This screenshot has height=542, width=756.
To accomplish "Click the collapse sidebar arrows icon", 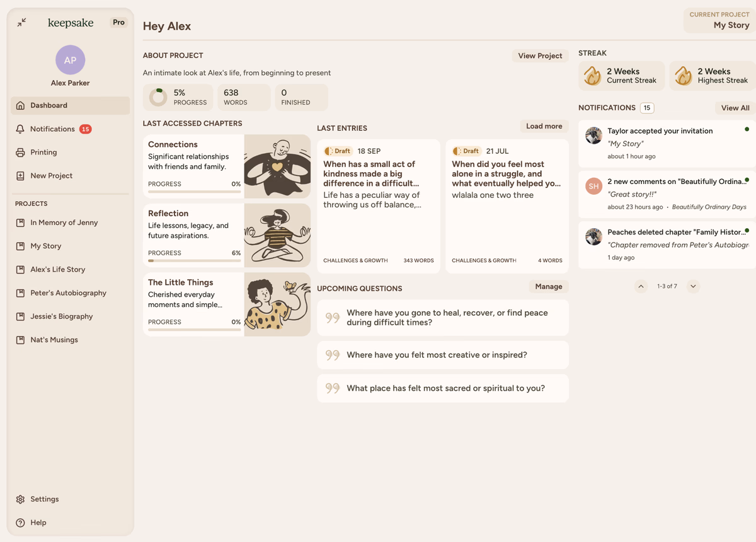I will (x=21, y=22).
